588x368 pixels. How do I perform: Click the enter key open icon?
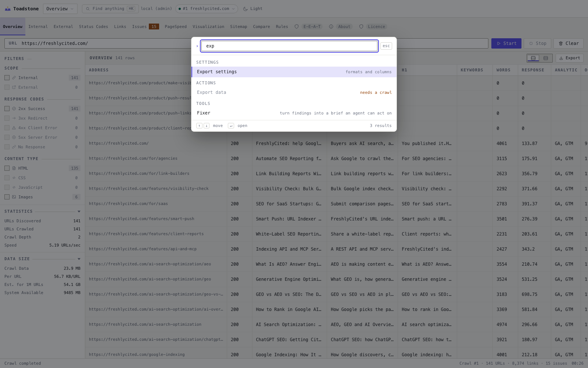tap(231, 126)
